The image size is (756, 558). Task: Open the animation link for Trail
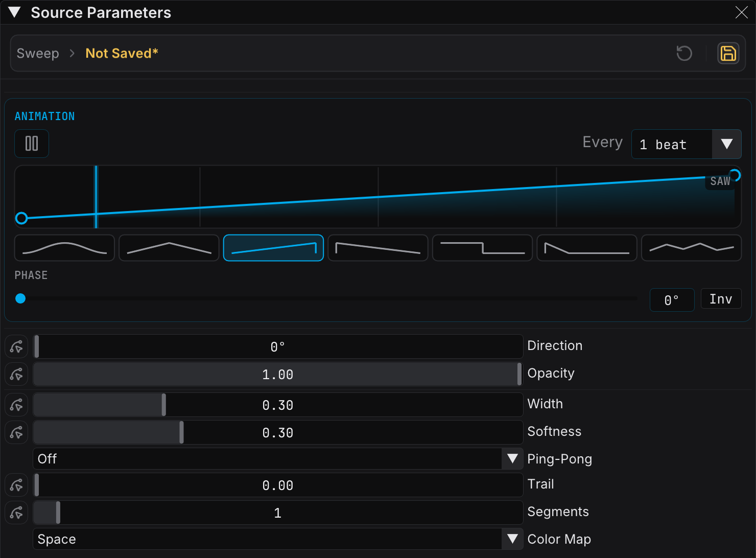(16, 485)
